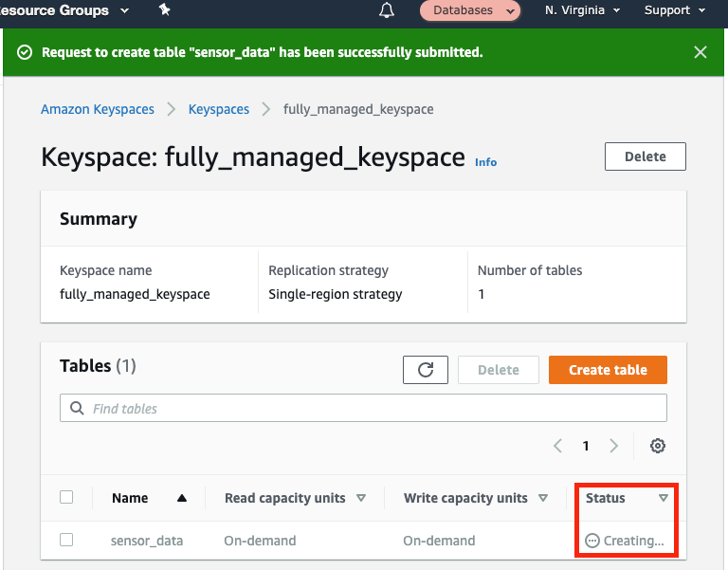The width and height of the screenshot is (728, 570).
Task: Click the Create table button
Action: coord(608,370)
